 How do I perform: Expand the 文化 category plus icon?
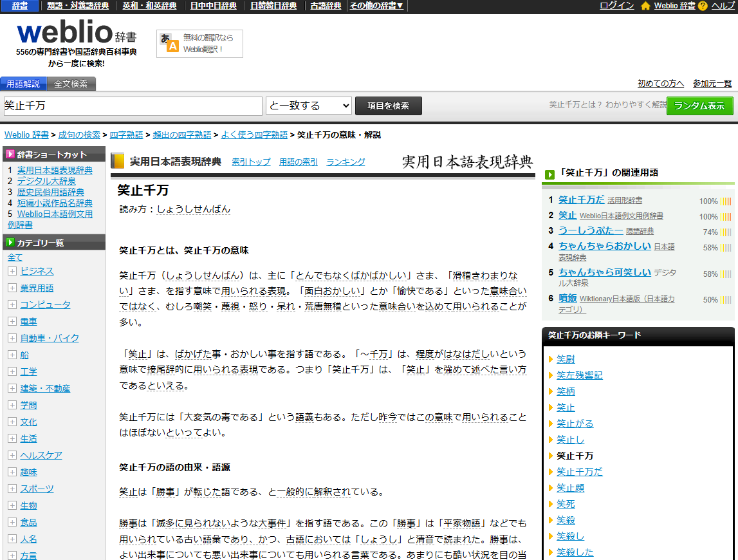tap(12, 422)
